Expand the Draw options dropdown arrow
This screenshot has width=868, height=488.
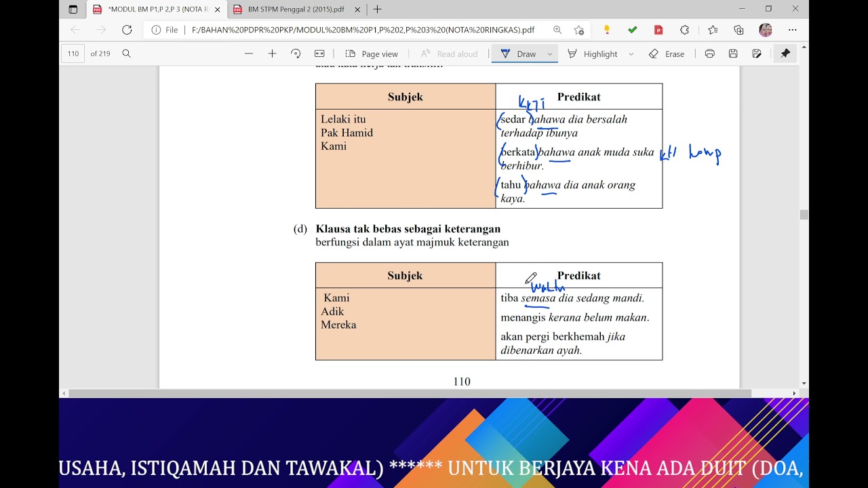point(549,54)
